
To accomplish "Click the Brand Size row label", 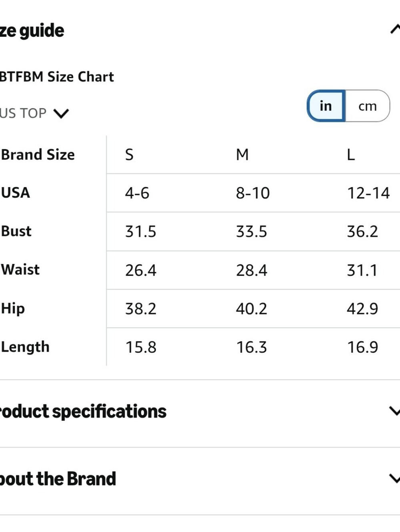I will point(38,155).
